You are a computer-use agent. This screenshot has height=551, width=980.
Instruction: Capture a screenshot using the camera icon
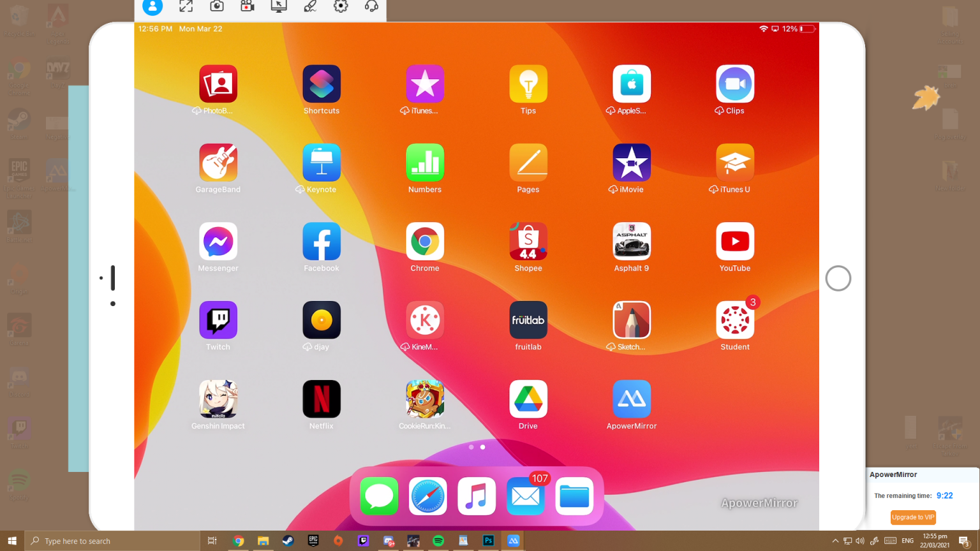[216, 6]
